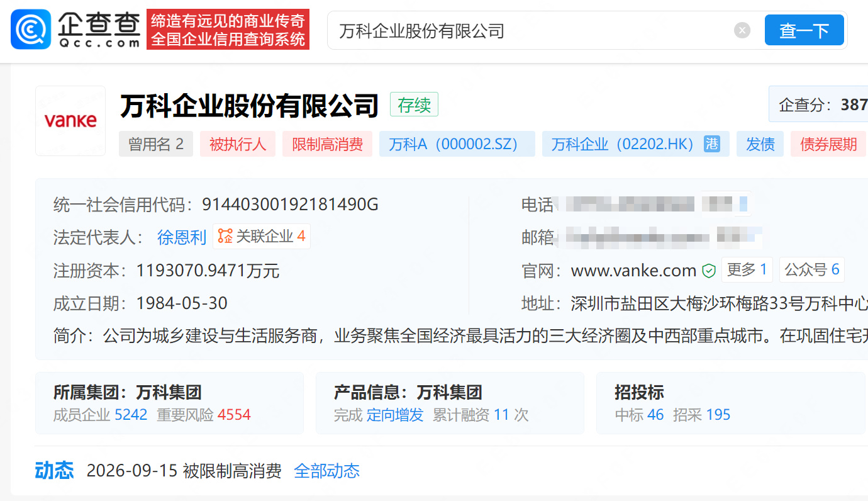This screenshot has height=501, width=868.
Task: Open 中标 46 count
Action: [639, 415]
